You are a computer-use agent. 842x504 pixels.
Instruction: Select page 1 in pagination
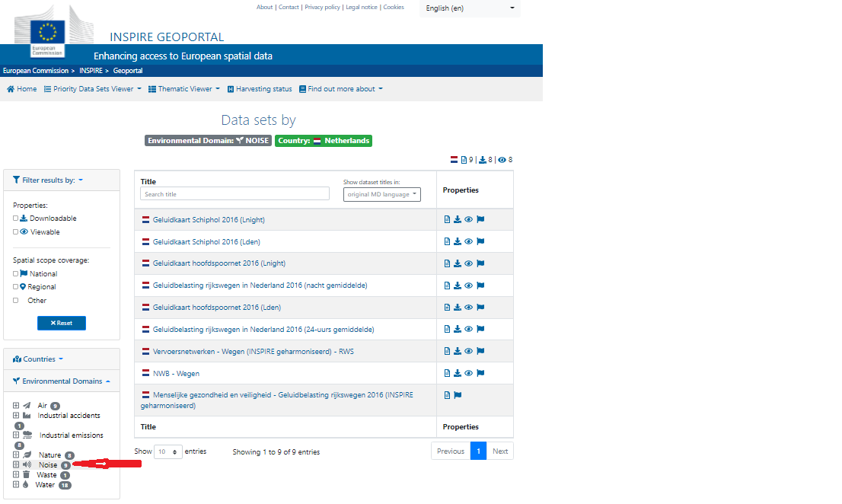pos(478,451)
